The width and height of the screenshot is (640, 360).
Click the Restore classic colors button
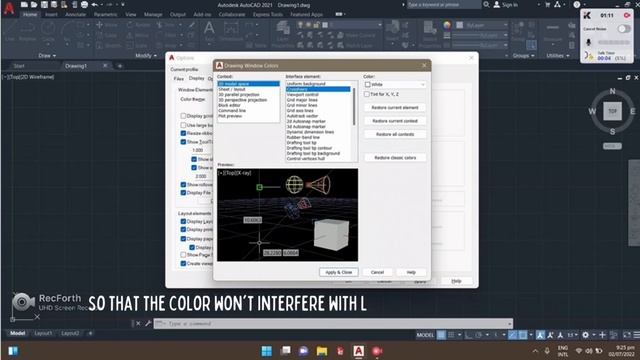click(395, 158)
